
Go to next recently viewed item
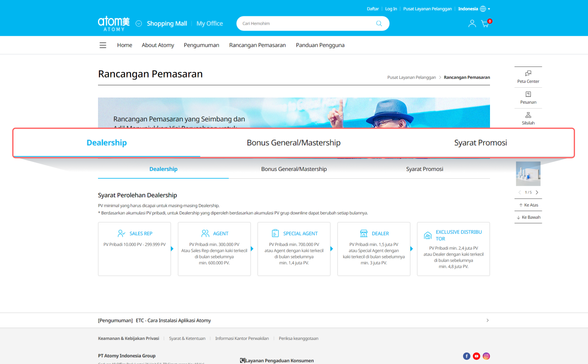(x=537, y=192)
